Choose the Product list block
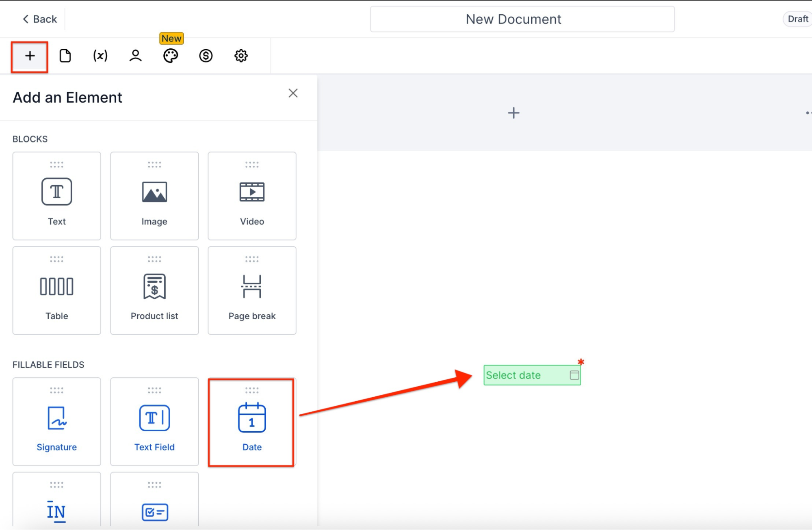Screen dimensions: 812x530 pos(154,291)
